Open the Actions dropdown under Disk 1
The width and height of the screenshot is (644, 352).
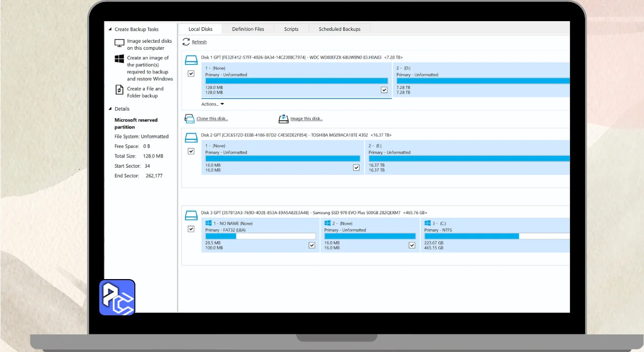212,104
